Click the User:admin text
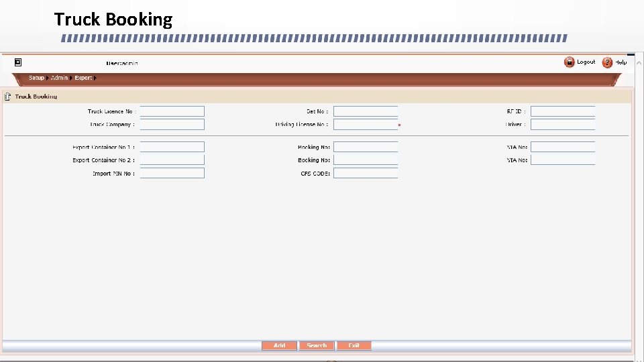644x362 pixels. 122,63
